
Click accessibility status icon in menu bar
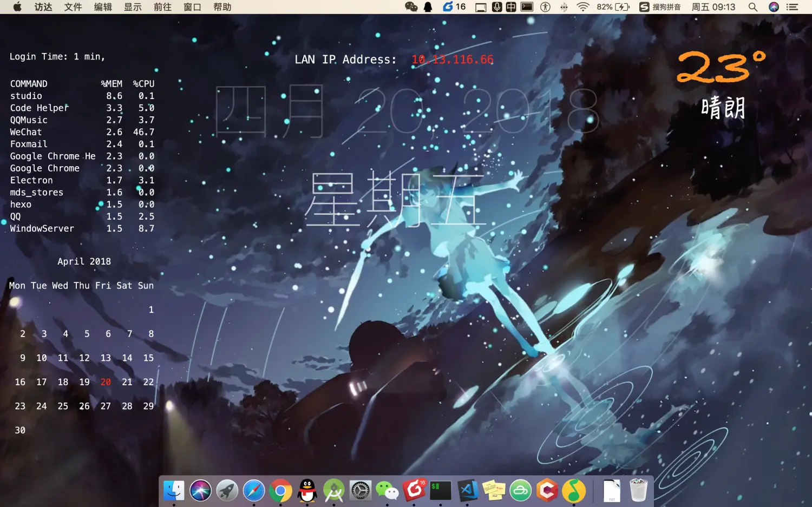[x=546, y=7]
